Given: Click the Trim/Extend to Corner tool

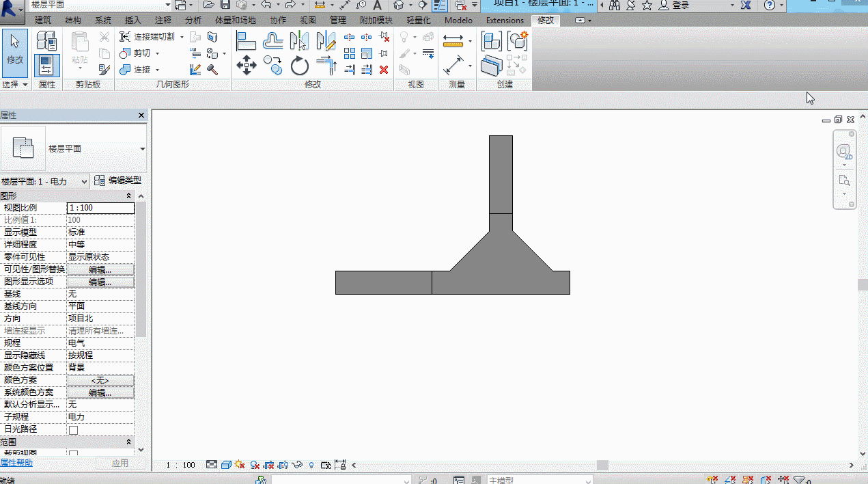Looking at the screenshot, I should pyautogui.click(x=326, y=66).
